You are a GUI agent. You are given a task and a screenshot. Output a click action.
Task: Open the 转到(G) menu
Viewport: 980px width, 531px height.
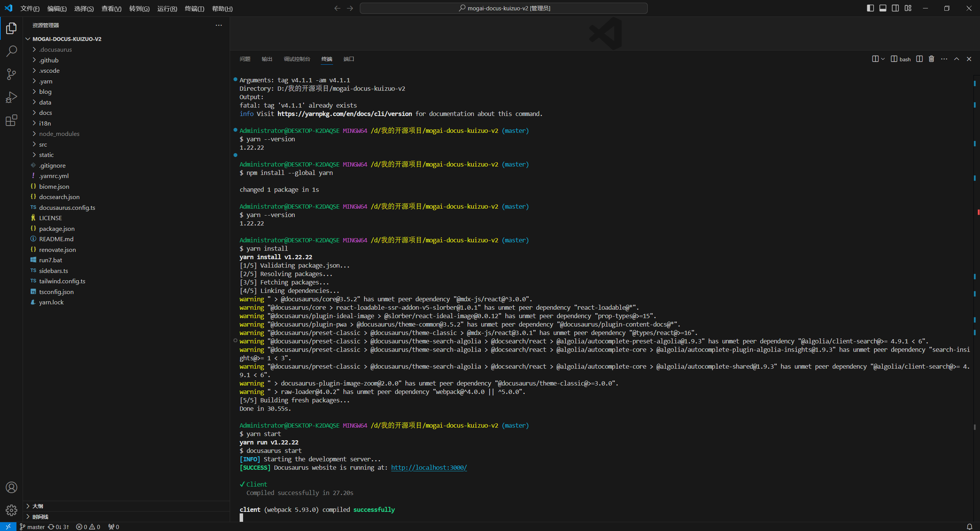[139, 8]
